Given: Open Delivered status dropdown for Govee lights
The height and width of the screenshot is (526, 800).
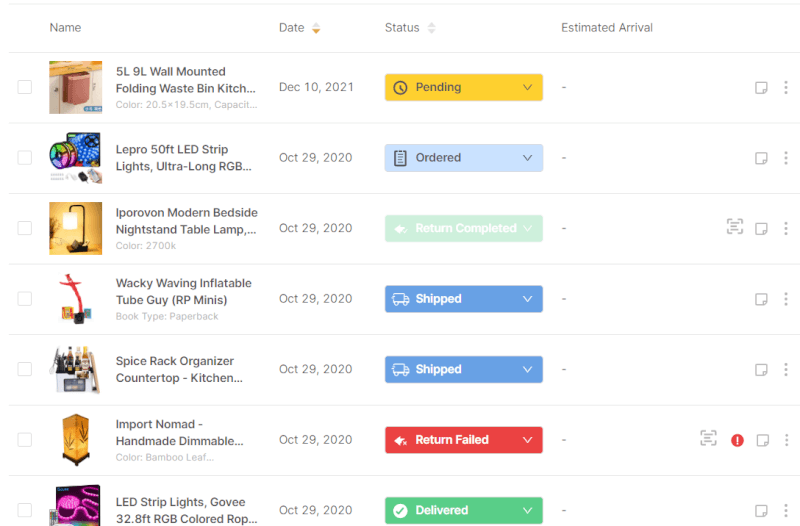Looking at the screenshot, I should [x=464, y=510].
